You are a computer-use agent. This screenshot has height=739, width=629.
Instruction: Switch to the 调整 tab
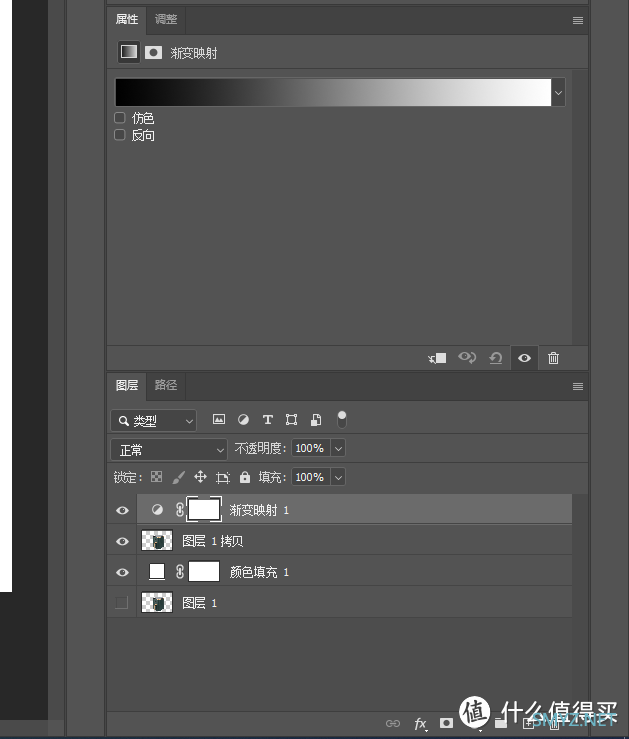pos(166,19)
